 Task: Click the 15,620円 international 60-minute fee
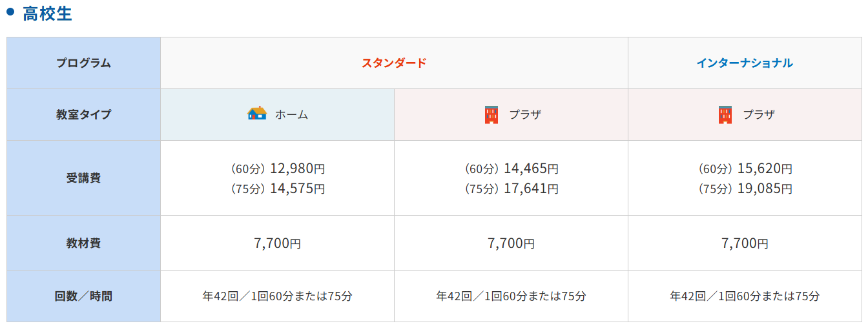[765, 169]
